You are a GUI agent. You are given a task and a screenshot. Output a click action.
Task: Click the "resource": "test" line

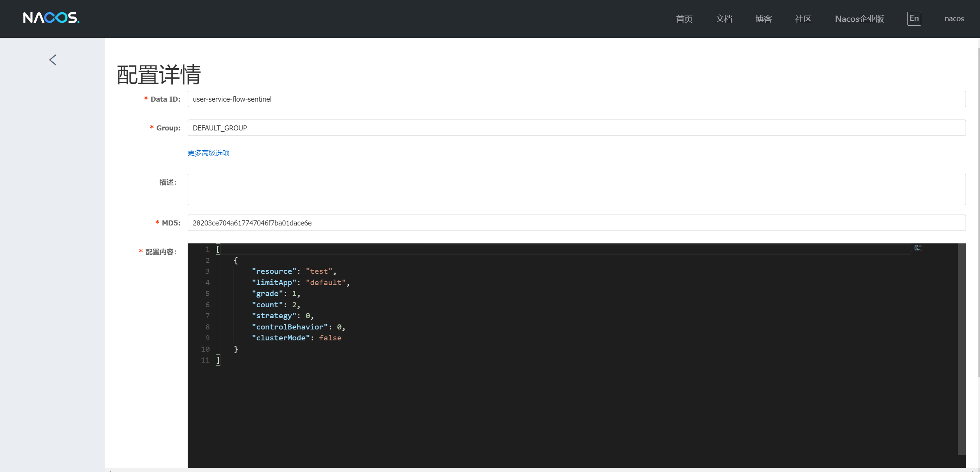coord(294,271)
